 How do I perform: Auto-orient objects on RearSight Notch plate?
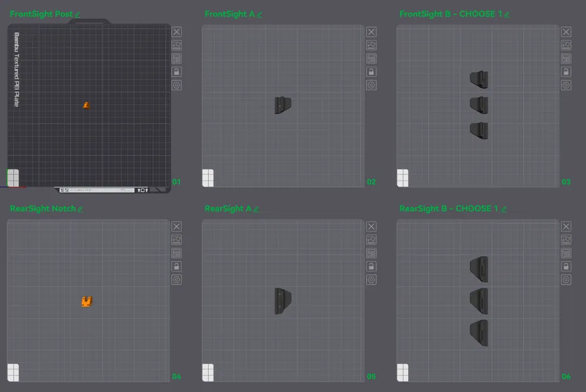pos(177,240)
